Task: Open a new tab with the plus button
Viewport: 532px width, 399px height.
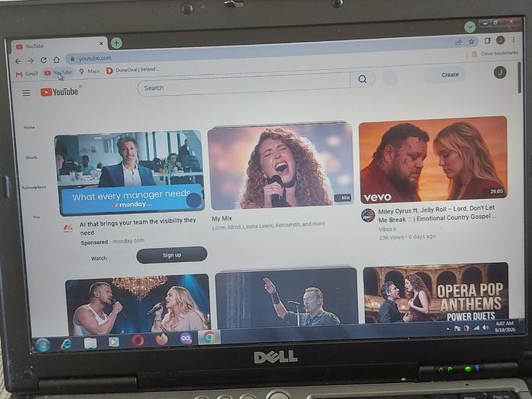Action: tap(116, 43)
